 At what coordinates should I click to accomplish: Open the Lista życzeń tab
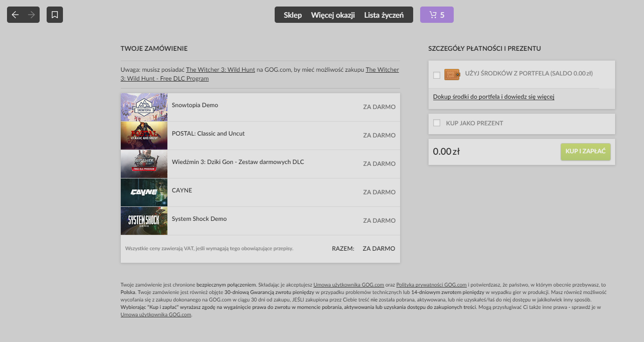(x=384, y=15)
